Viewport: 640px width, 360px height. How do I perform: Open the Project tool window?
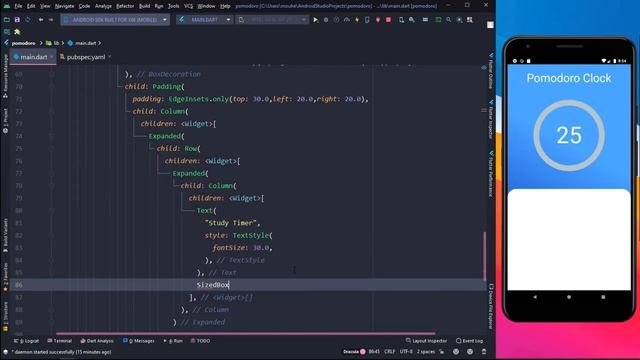5,120
